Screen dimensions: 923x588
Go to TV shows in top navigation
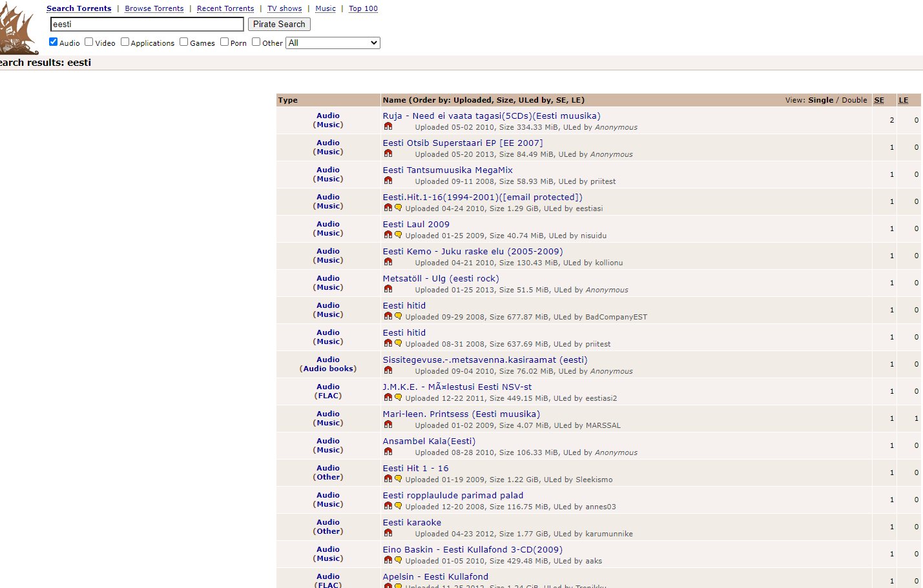tap(285, 8)
